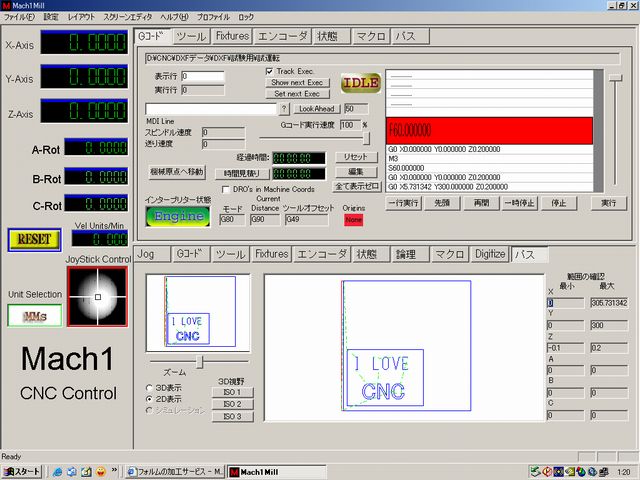Click the IDLE status button
The image size is (640, 480).
tap(361, 83)
